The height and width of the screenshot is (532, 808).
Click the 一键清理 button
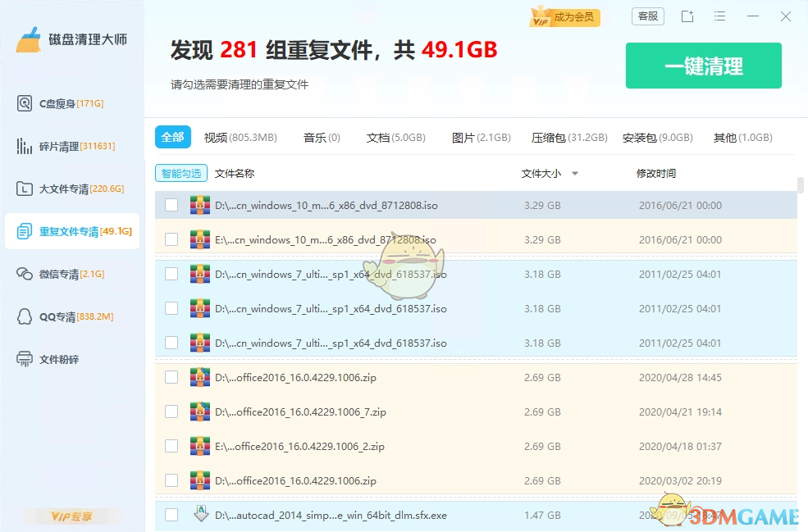point(703,66)
